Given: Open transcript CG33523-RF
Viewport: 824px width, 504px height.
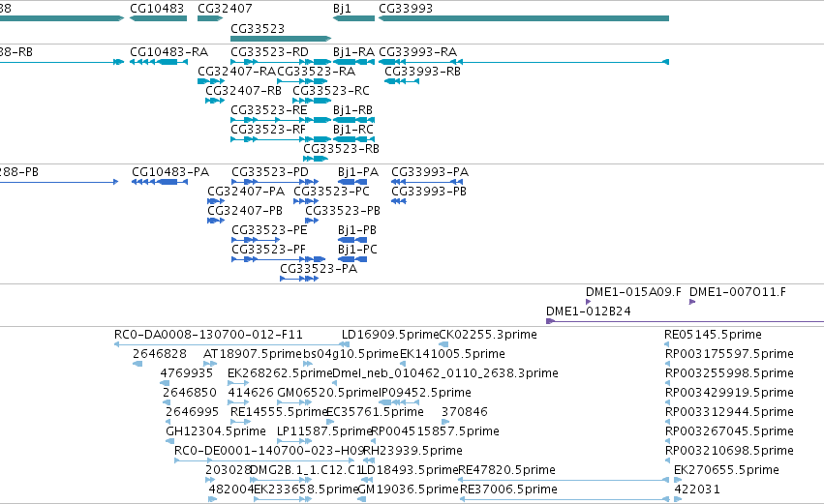Looking at the screenshot, I should (281, 139).
